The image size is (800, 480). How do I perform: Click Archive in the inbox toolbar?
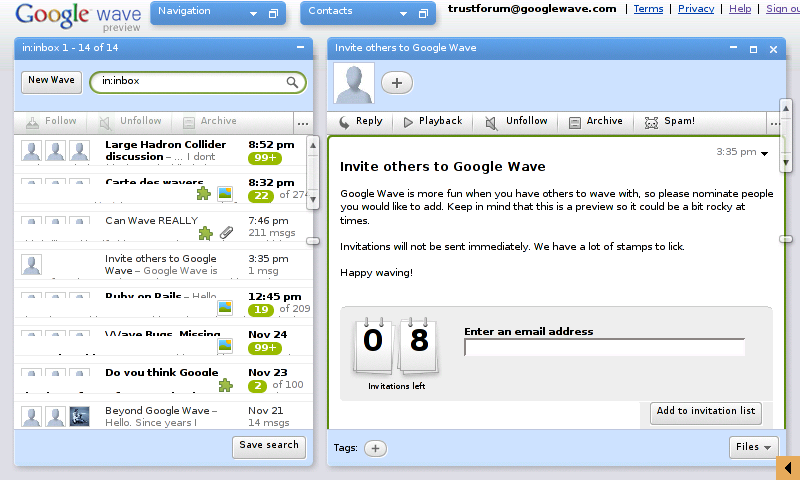coord(210,121)
